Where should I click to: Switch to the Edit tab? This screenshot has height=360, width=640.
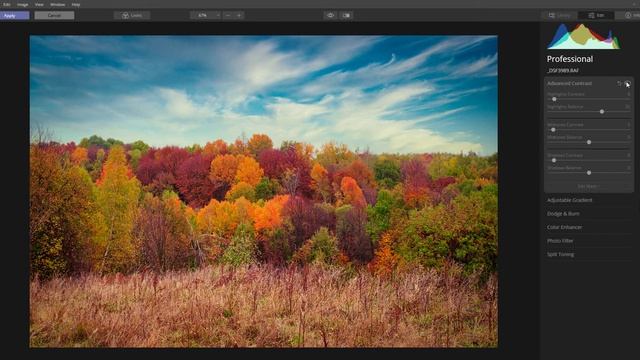(x=596, y=16)
